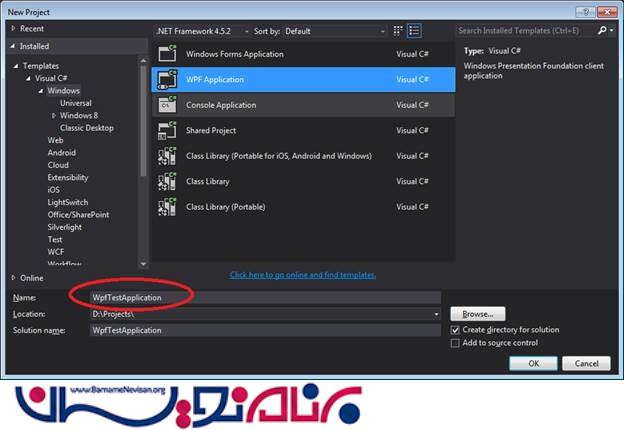
Task: Click the Class Library (Portable) template icon
Action: click(x=167, y=207)
